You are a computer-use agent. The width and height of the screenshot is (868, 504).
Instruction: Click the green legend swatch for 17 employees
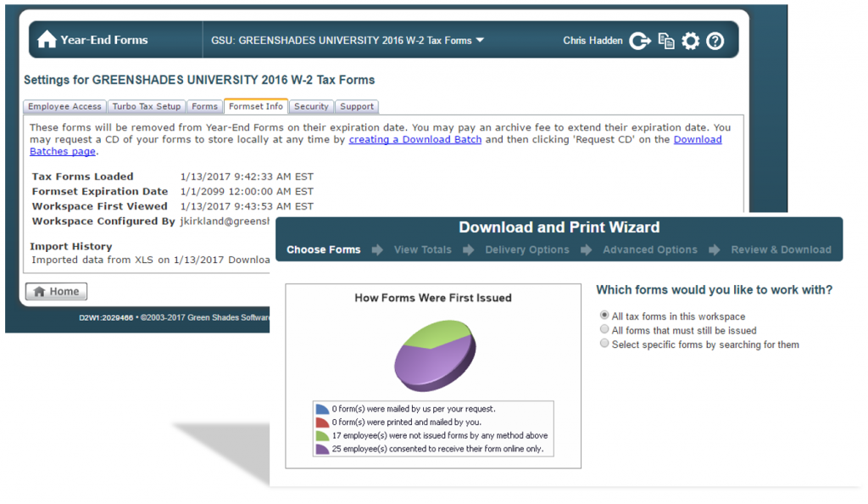[322, 436]
